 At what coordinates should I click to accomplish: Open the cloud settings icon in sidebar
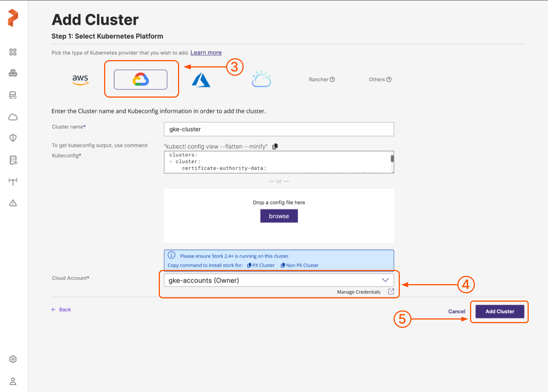(x=13, y=117)
